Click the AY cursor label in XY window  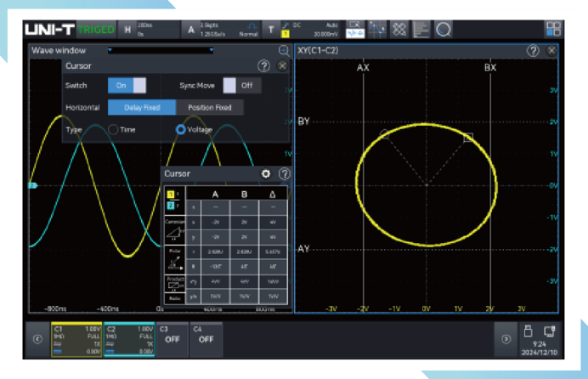pyautogui.click(x=303, y=249)
